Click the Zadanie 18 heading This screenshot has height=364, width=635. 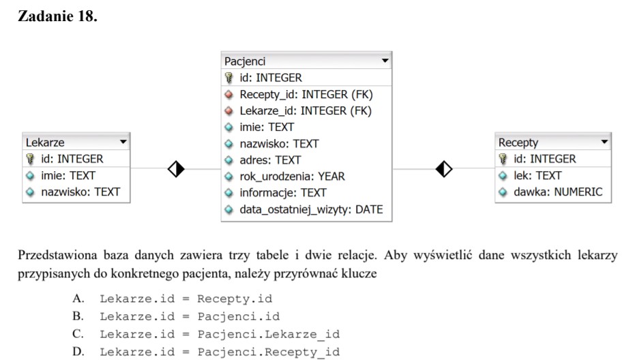coord(57,17)
